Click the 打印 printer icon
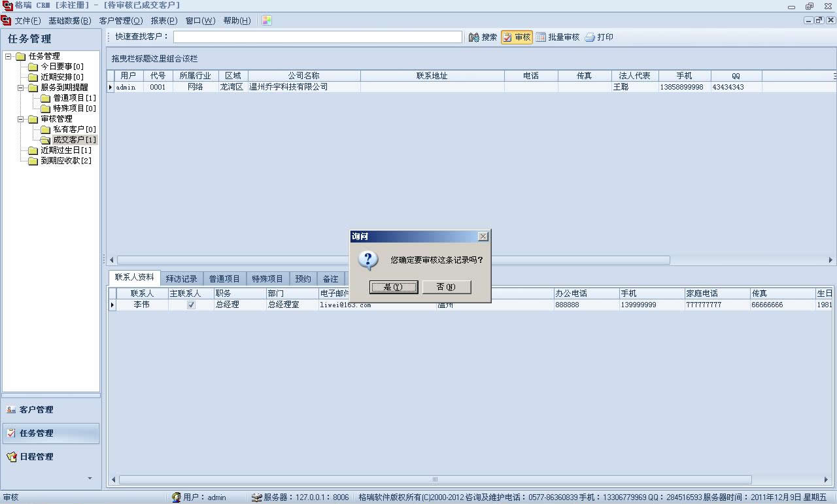 pyautogui.click(x=590, y=38)
